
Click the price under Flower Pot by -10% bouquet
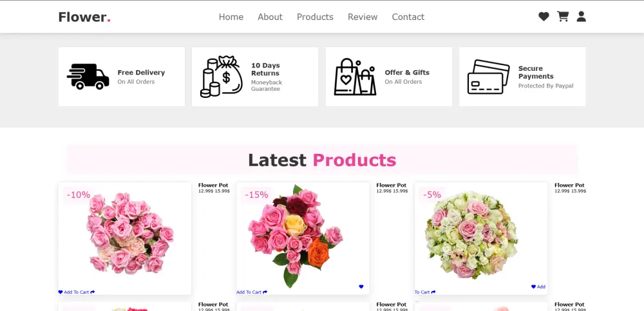tap(214, 191)
